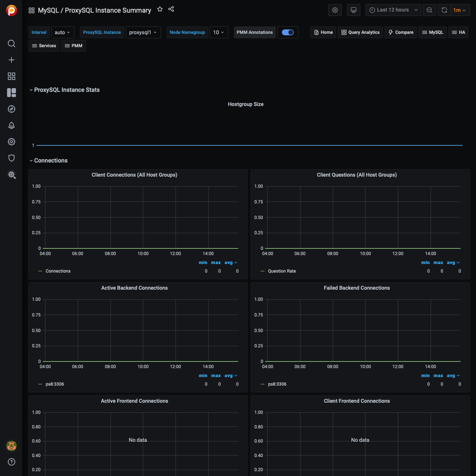Zoom out the time range

pos(430,10)
